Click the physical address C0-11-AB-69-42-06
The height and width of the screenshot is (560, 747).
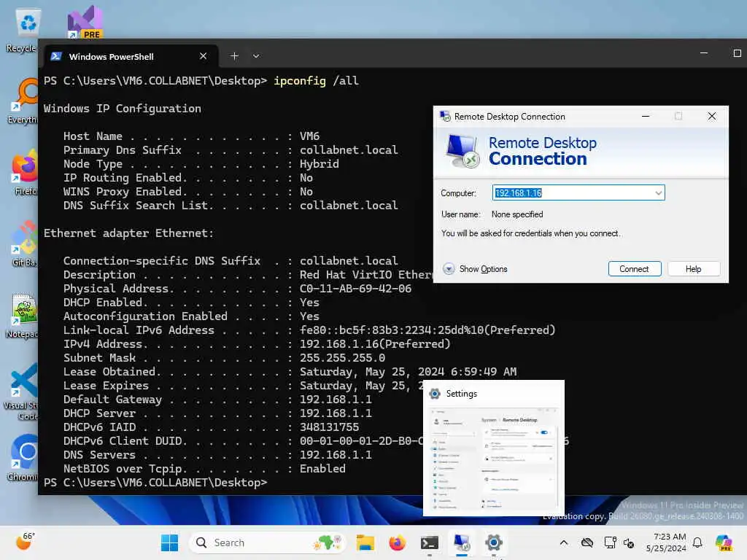coord(355,289)
